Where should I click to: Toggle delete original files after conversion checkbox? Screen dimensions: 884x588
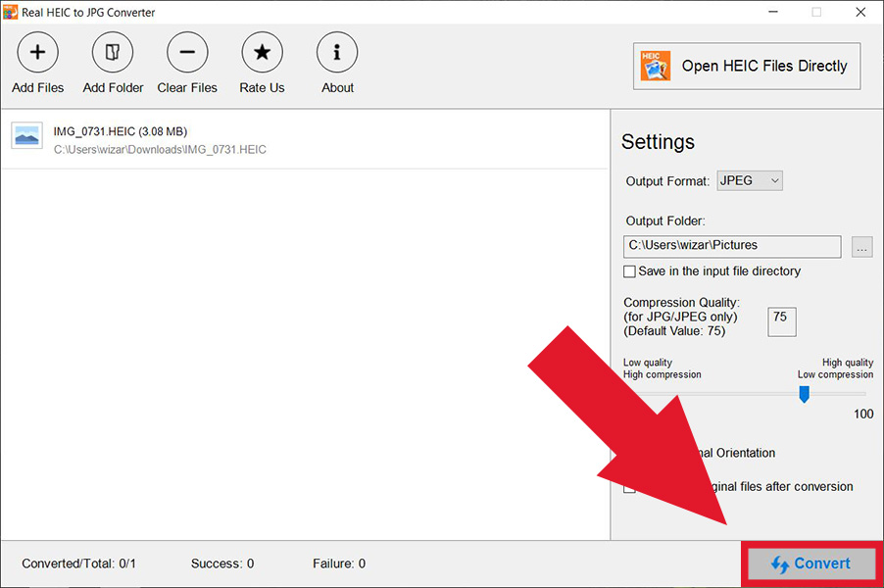(629, 487)
